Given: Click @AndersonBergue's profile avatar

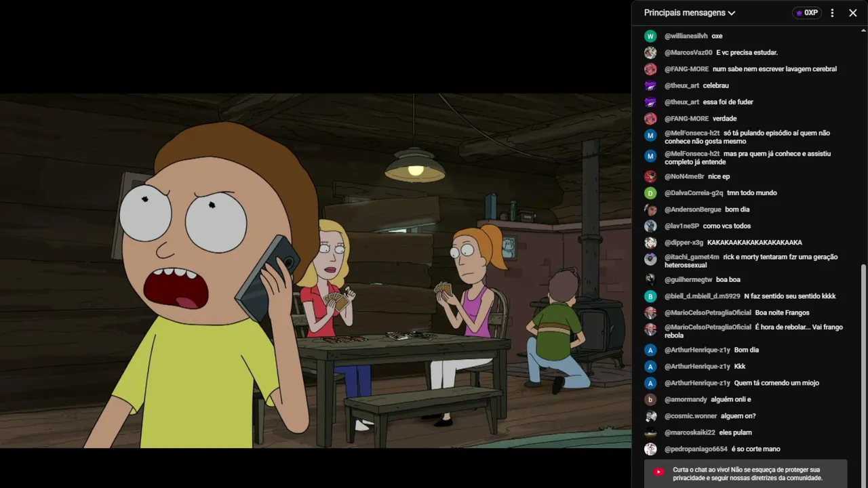Looking at the screenshot, I should point(650,209).
